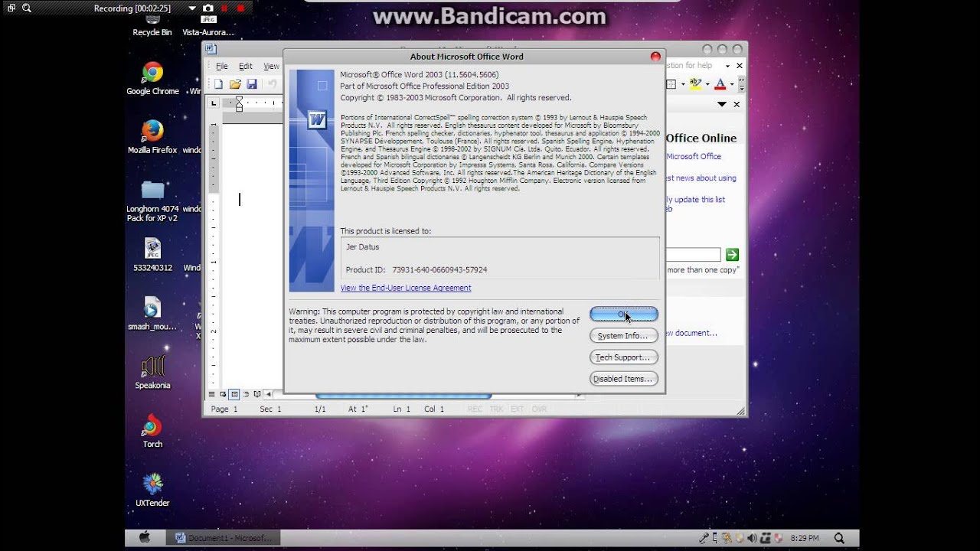Click the horizontal scrollbar thumb in Word
980x551 pixels.
coord(403,396)
